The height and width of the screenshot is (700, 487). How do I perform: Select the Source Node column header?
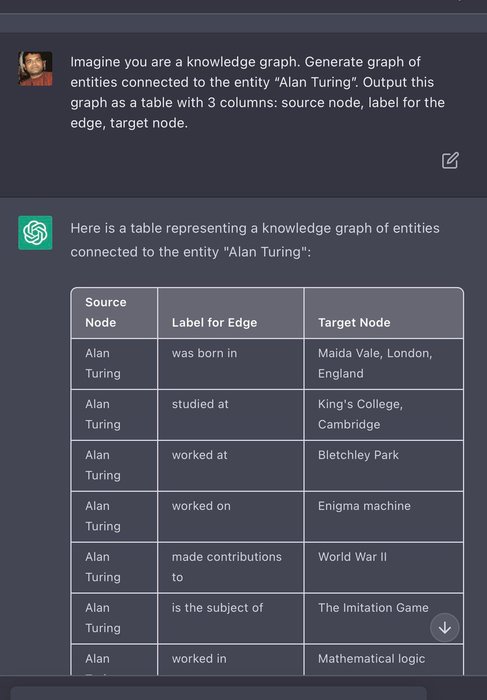(x=114, y=313)
